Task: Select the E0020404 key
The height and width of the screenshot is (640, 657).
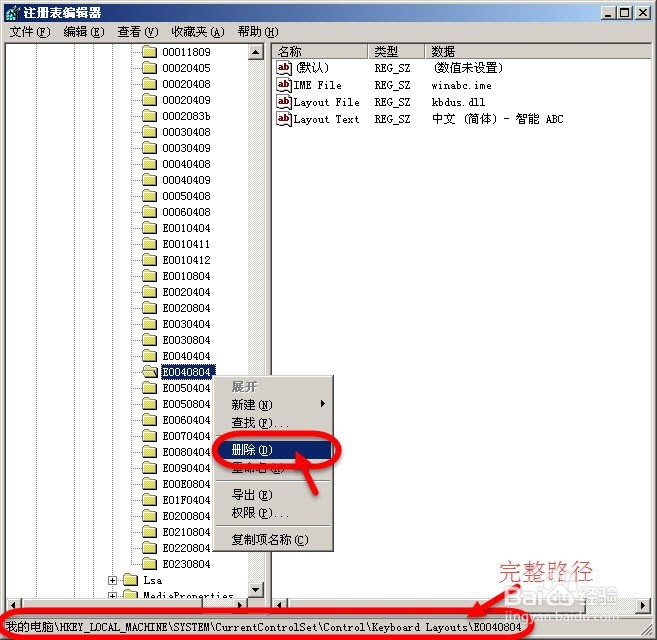Action: point(186,292)
